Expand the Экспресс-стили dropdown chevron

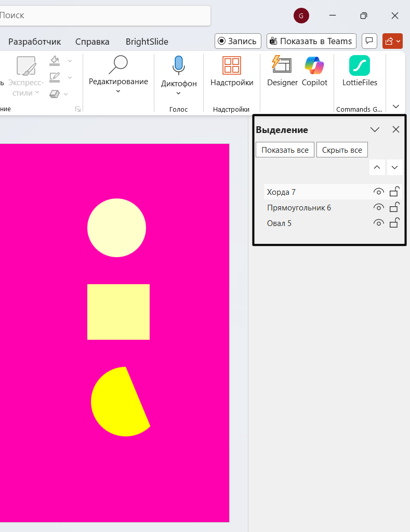coord(37,92)
